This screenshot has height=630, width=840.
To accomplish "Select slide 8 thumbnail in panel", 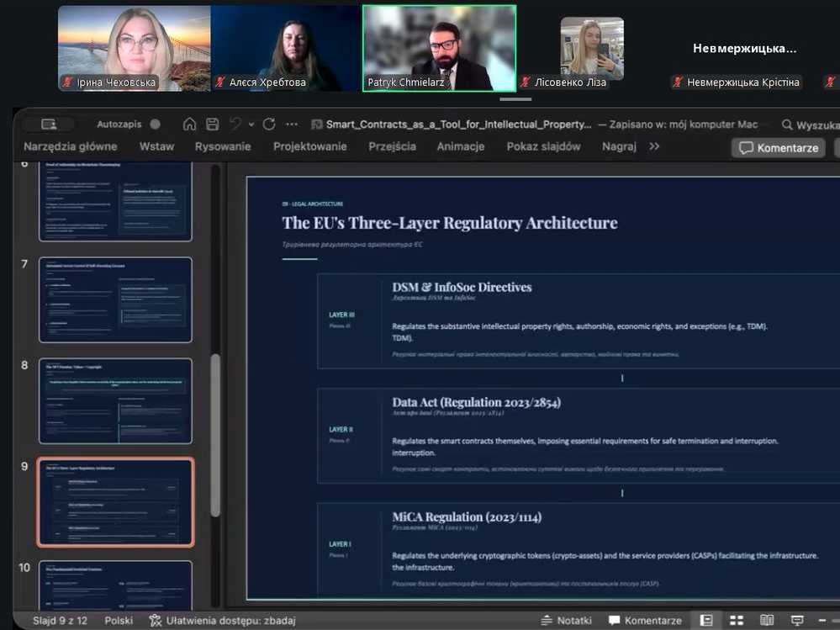I will tap(115, 401).
